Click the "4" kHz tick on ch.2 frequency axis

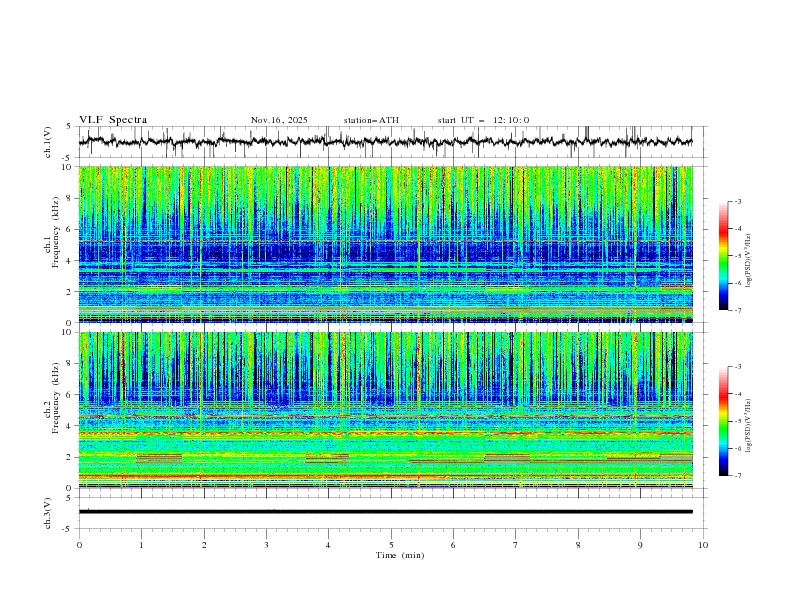tap(71, 426)
